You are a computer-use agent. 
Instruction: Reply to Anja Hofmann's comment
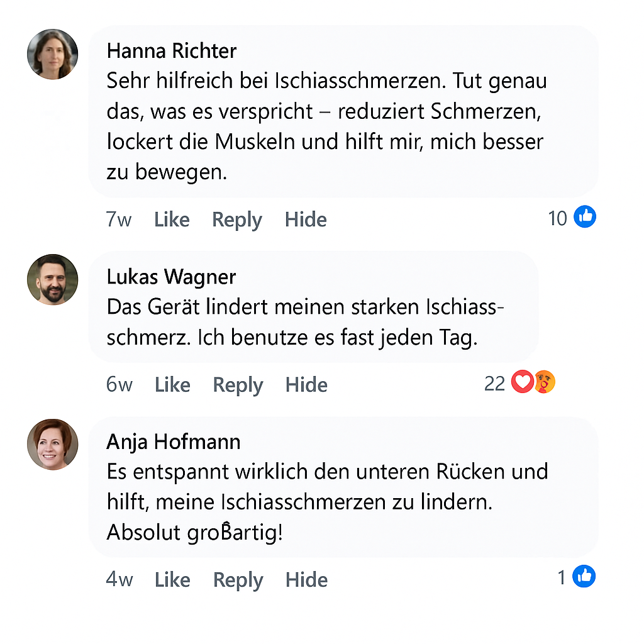click(x=238, y=579)
